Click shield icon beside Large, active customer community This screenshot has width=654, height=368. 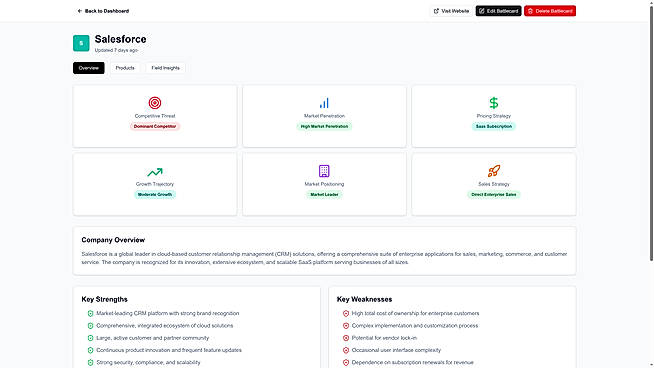pos(90,338)
